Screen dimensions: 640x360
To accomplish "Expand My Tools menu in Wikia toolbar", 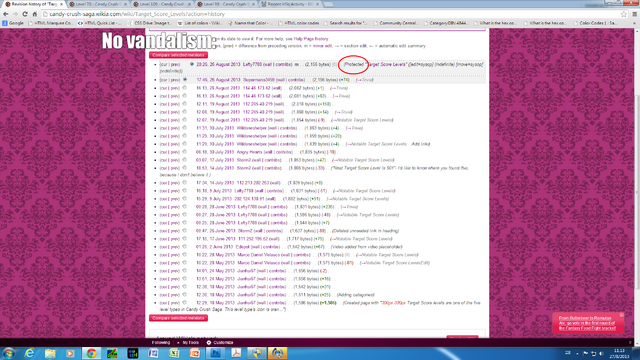I will click(x=190, y=342).
